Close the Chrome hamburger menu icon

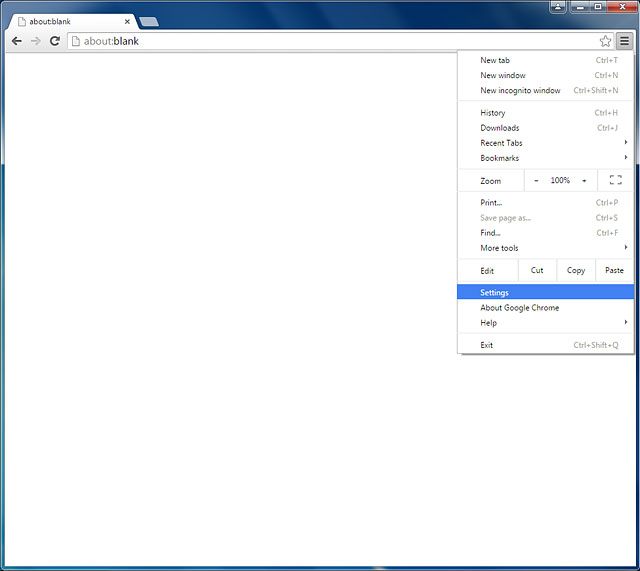tap(624, 41)
